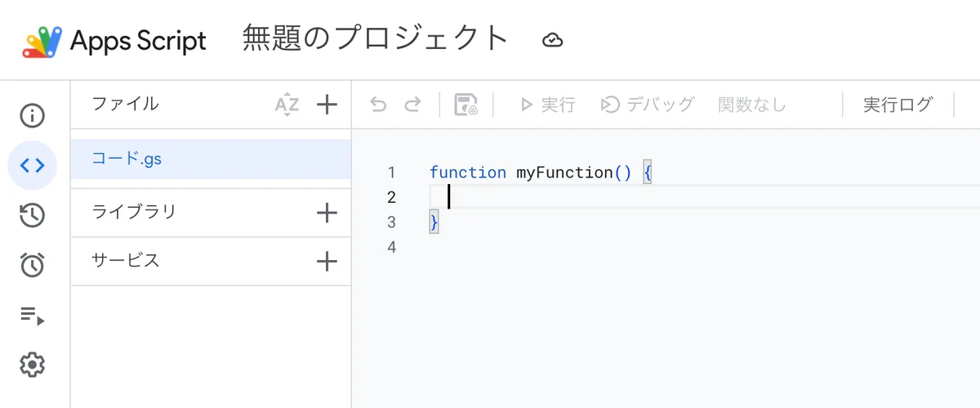Click the redo arrow in toolbar
This screenshot has width=980, height=408.
[413, 105]
